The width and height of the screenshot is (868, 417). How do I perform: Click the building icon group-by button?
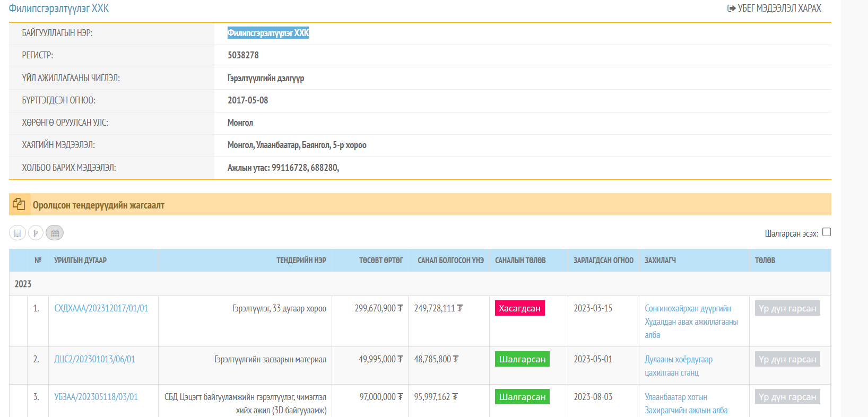(x=18, y=233)
